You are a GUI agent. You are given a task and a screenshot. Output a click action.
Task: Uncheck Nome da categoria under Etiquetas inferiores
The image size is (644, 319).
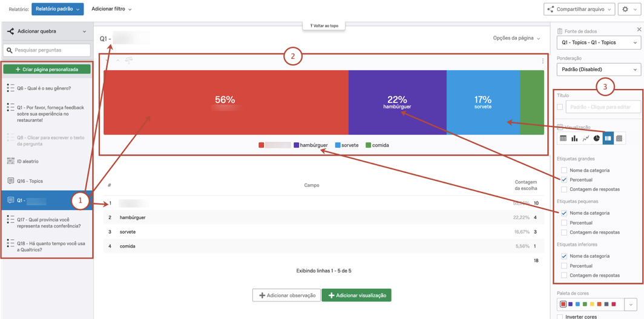[x=564, y=256]
